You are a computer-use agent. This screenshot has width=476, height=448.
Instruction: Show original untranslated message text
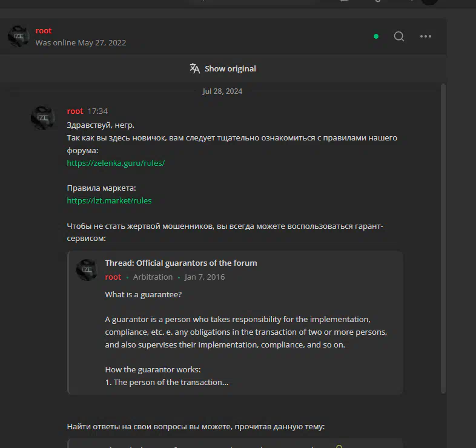[x=230, y=69]
